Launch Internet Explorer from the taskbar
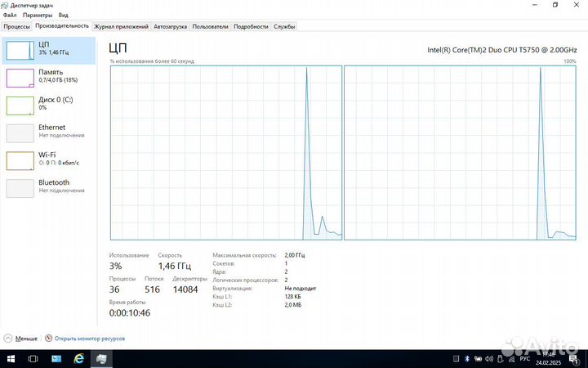The image size is (588, 368). click(78, 359)
